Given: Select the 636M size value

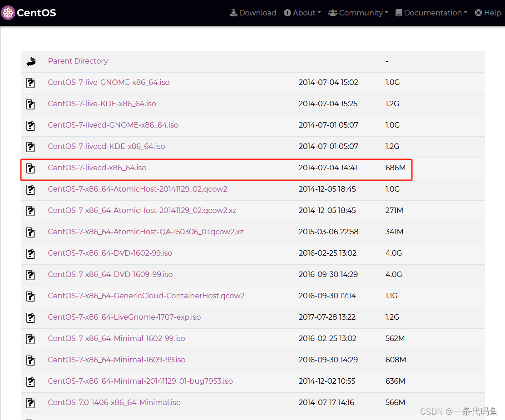Looking at the screenshot, I should tap(395, 381).
